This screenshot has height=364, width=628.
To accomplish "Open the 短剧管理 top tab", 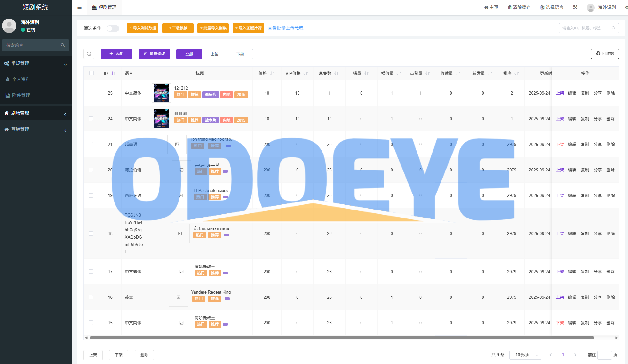I will 104,7.
